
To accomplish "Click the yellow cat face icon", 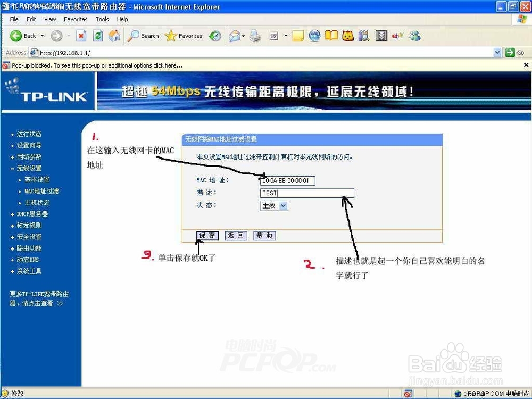I will click(x=348, y=36).
